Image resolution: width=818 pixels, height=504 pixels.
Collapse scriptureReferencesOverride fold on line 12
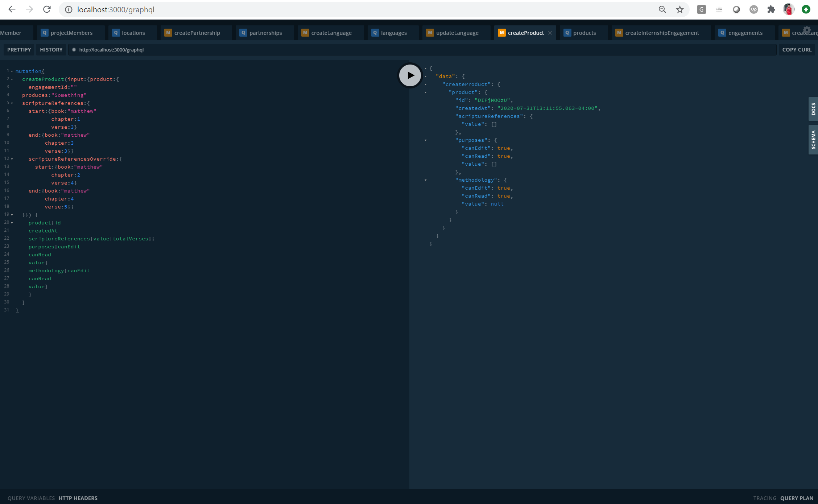(12, 159)
